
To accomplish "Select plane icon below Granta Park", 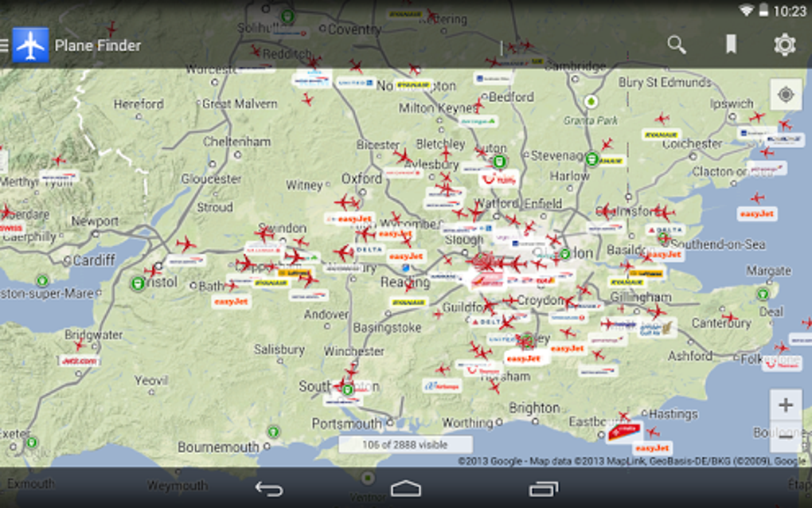I will click(x=607, y=144).
